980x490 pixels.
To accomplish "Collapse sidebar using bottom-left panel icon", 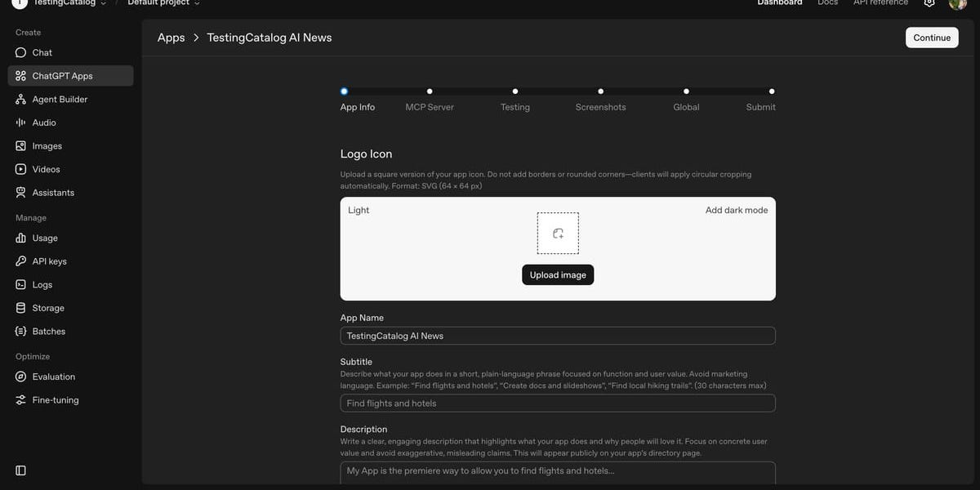I will click(21, 470).
